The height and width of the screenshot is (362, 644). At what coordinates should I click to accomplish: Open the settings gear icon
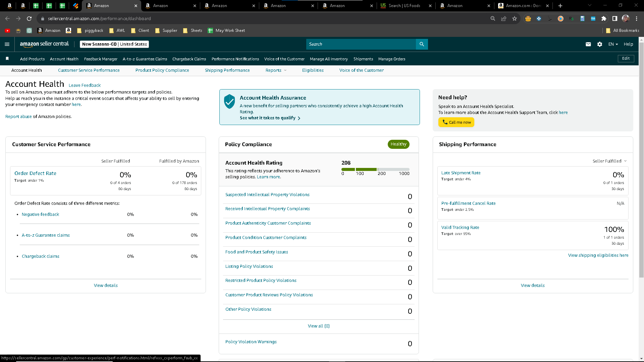click(x=600, y=44)
